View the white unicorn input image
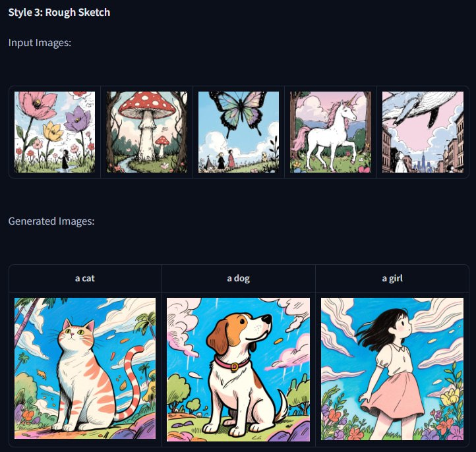 (x=330, y=132)
